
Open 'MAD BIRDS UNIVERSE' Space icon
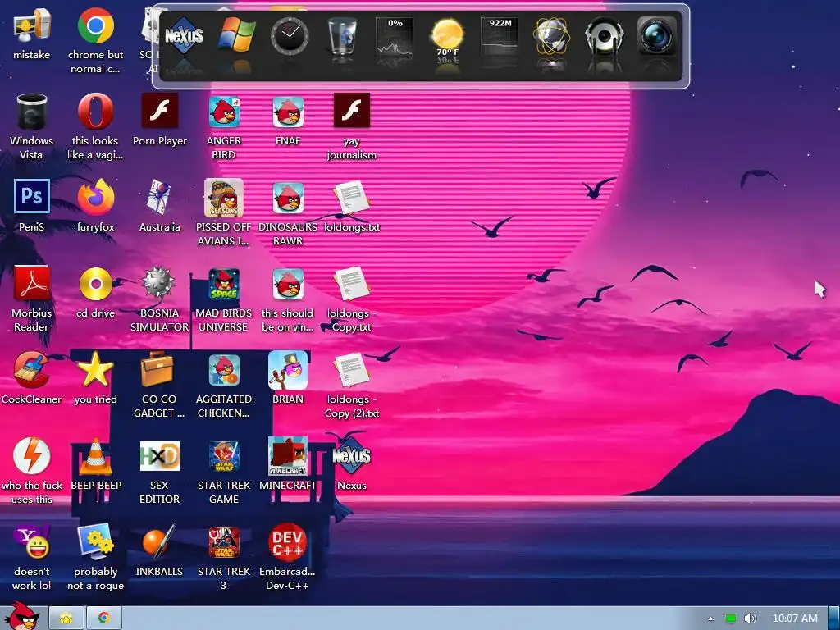[x=224, y=283]
